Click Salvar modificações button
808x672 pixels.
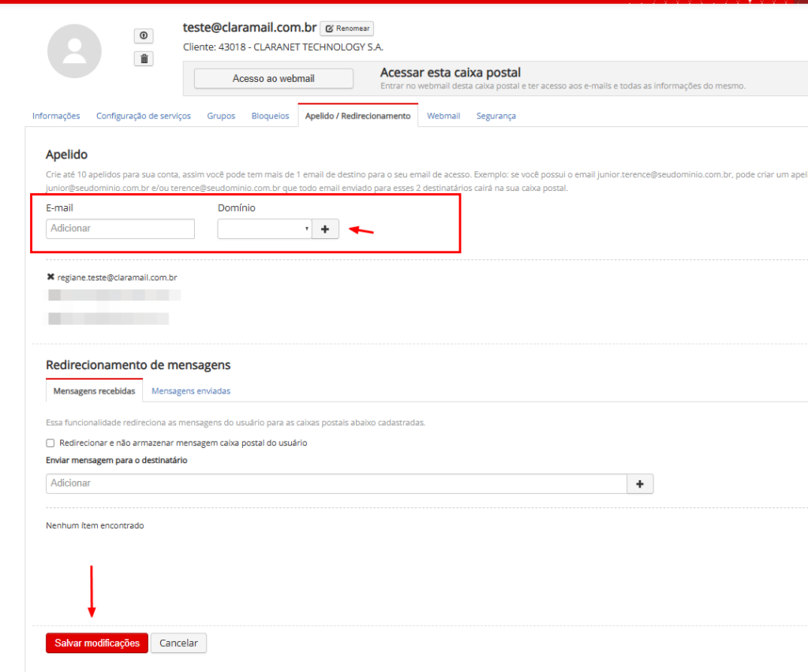[97, 643]
